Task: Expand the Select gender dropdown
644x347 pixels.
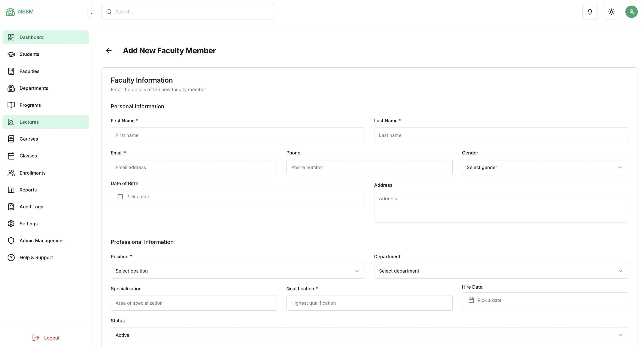Action: pyautogui.click(x=545, y=167)
